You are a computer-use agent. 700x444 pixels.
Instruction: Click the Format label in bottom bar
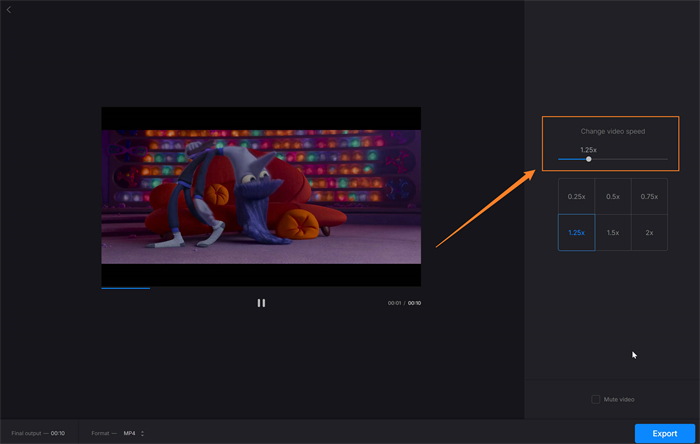coord(103,433)
